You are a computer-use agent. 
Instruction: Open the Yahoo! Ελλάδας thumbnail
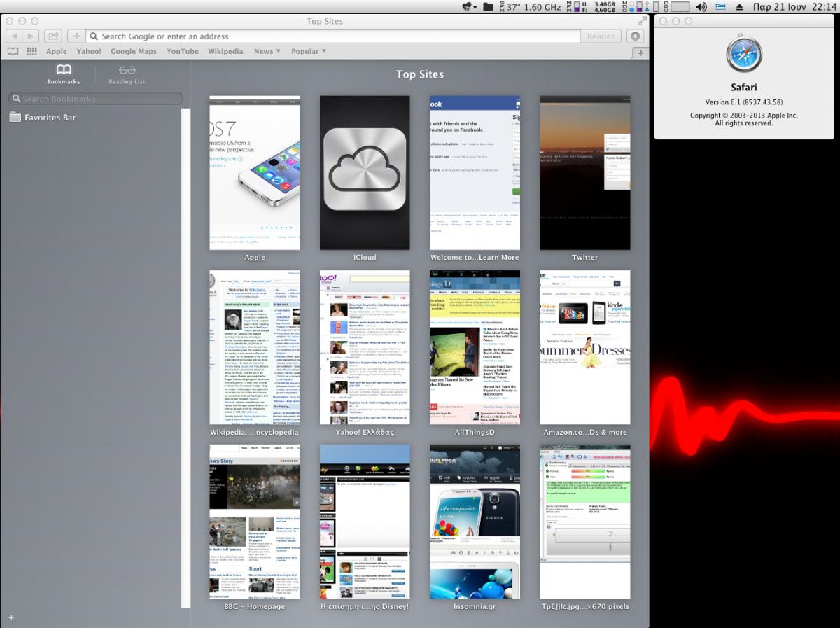(x=365, y=347)
